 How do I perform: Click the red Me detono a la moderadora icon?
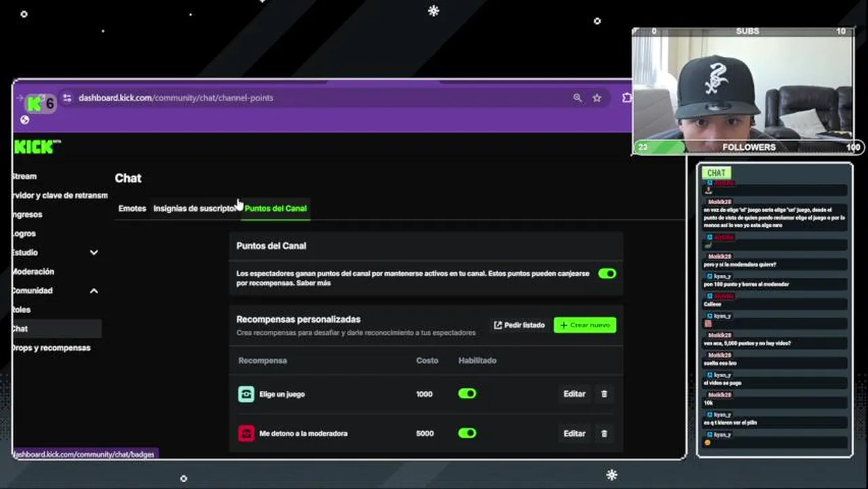pyautogui.click(x=246, y=433)
